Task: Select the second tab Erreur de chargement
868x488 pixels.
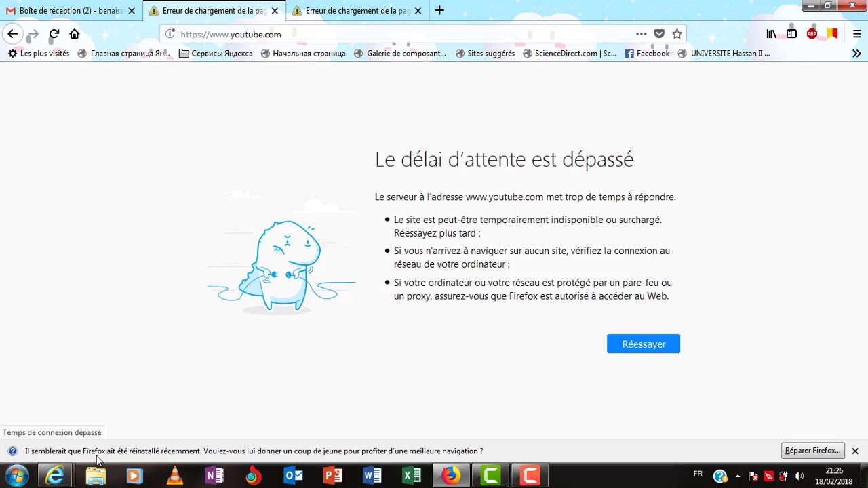Action: tap(214, 11)
